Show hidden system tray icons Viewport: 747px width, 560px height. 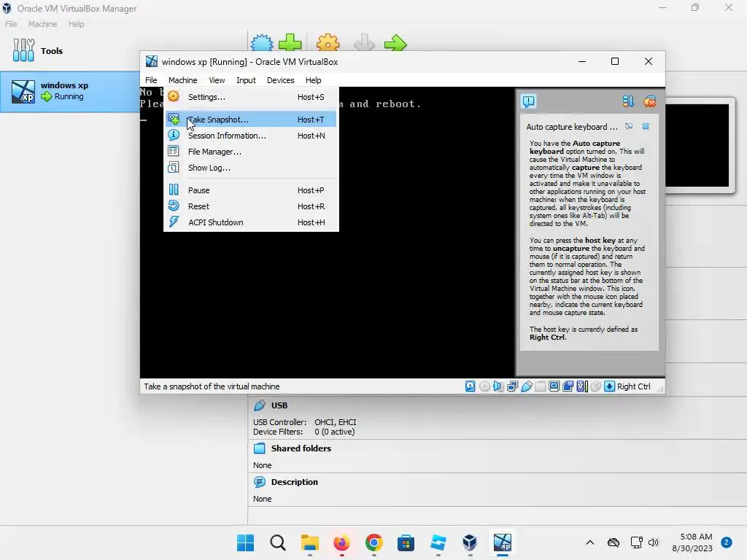coord(589,542)
